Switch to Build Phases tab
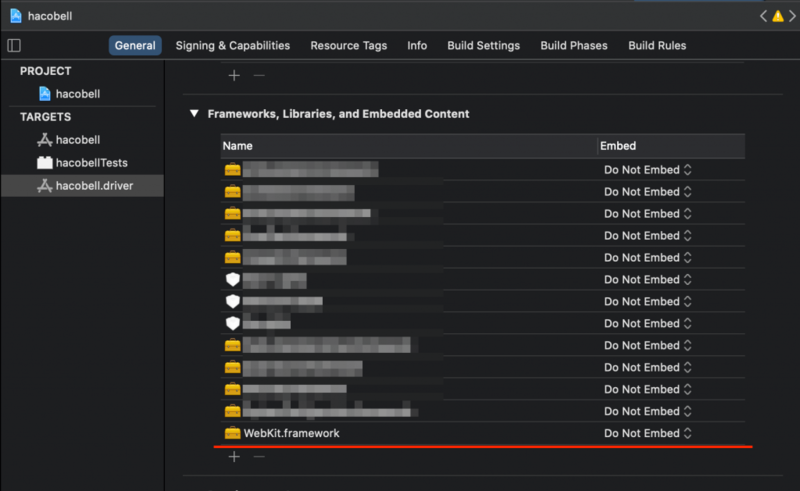Image resolution: width=800 pixels, height=491 pixels. (x=574, y=45)
